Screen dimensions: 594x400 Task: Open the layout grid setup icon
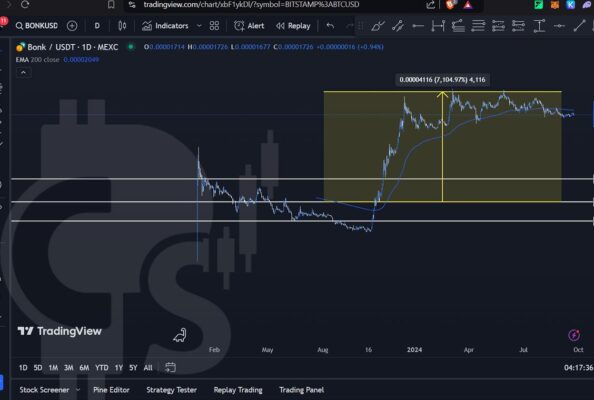tap(214, 26)
